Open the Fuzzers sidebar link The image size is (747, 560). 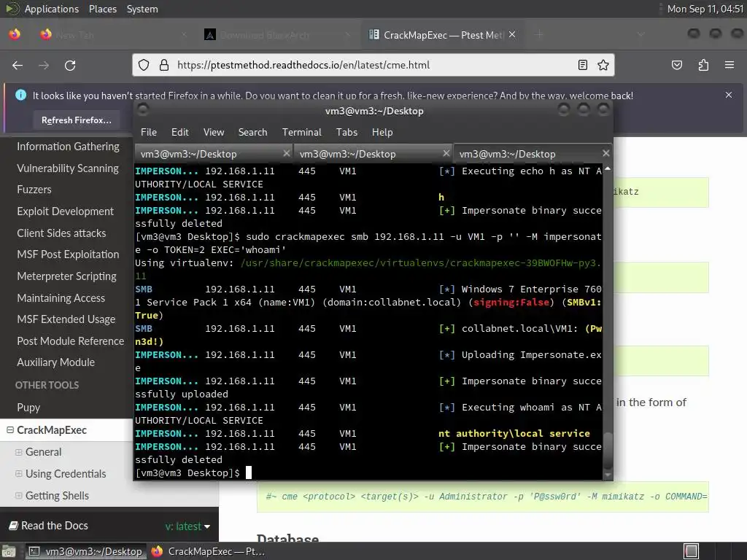click(x=34, y=190)
